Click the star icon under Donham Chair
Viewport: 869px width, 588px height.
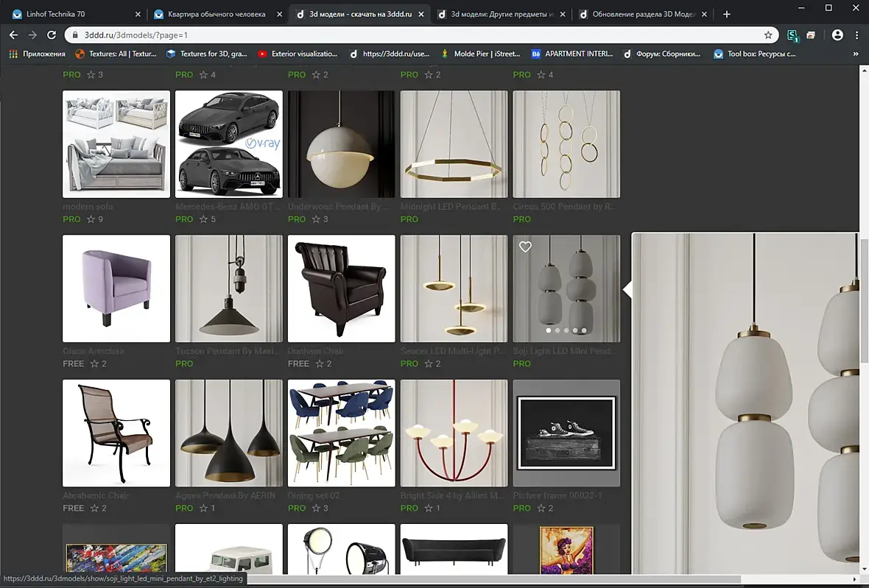click(x=319, y=364)
